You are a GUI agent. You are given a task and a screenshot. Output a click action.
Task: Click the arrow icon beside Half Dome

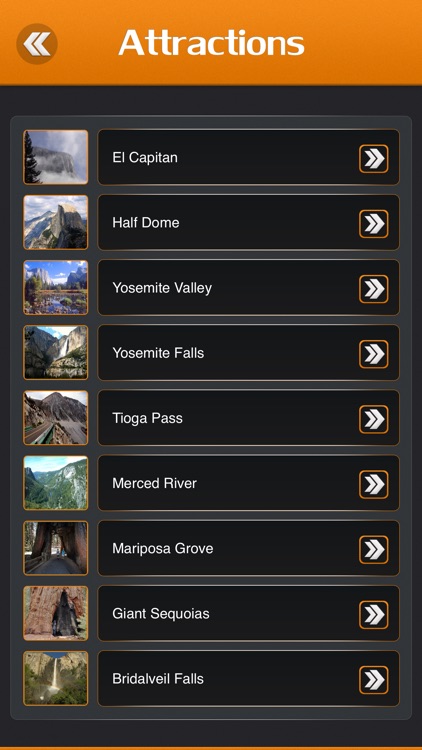click(374, 224)
